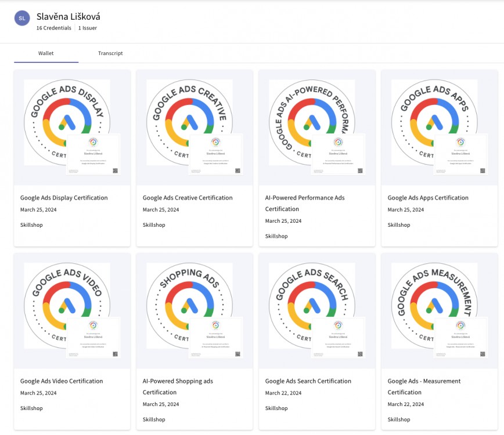
Task: Click Skillshop under Search Certification
Action: (x=276, y=408)
